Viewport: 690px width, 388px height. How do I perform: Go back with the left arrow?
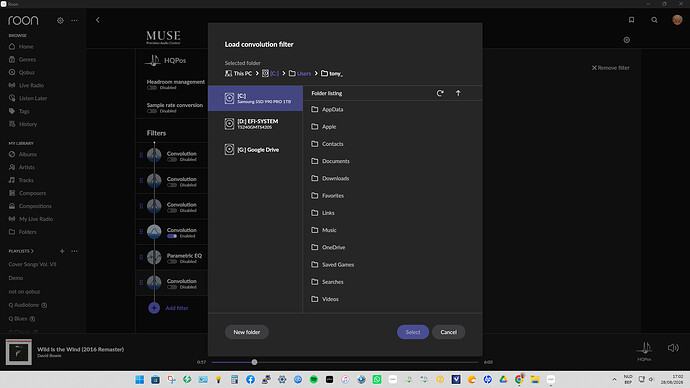point(98,20)
